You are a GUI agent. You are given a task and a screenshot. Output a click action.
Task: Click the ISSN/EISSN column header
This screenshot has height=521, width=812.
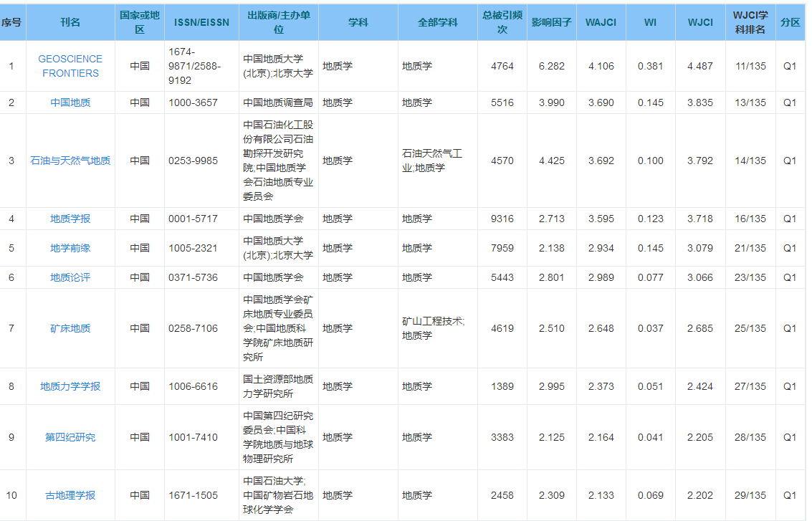(201, 22)
